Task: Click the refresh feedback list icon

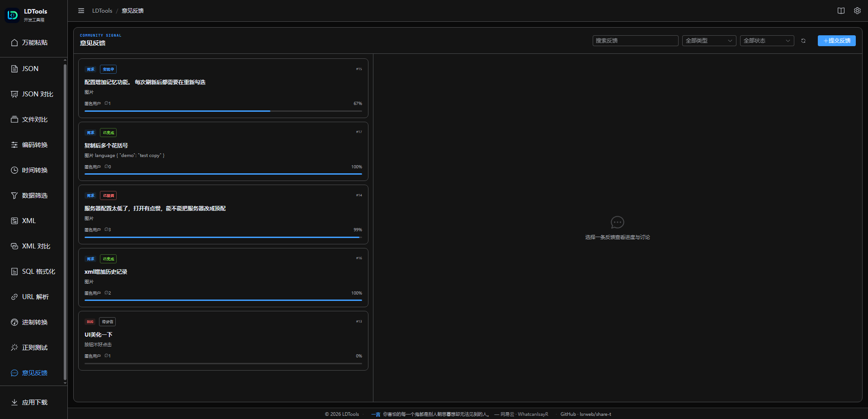Action: (803, 41)
